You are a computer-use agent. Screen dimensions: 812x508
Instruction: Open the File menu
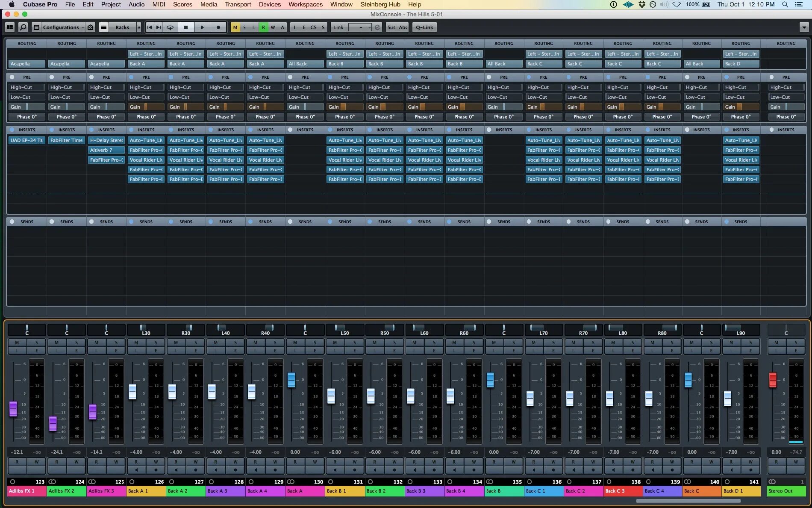coord(70,4)
